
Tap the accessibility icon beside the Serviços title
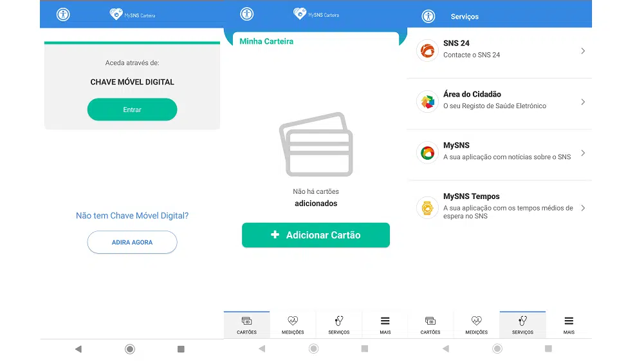click(428, 16)
